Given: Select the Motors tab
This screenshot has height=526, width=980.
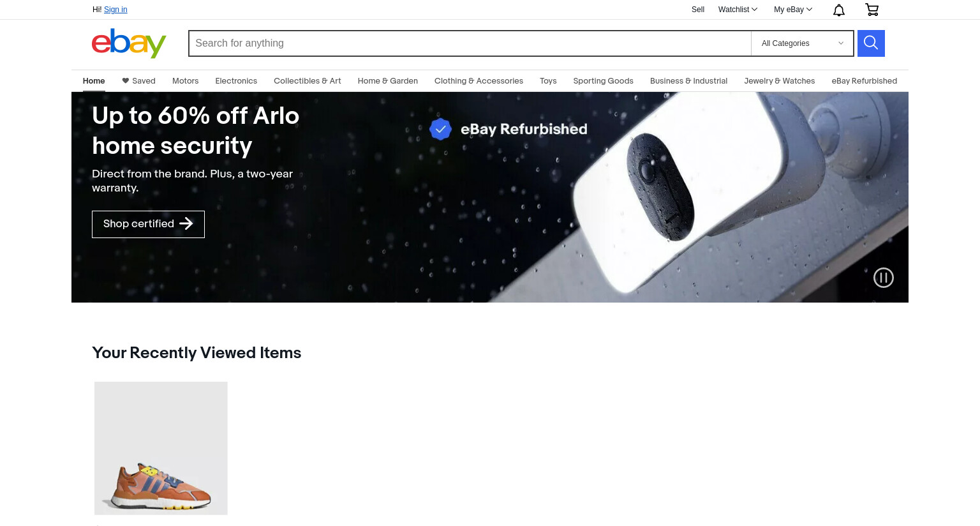Looking at the screenshot, I should (x=186, y=81).
